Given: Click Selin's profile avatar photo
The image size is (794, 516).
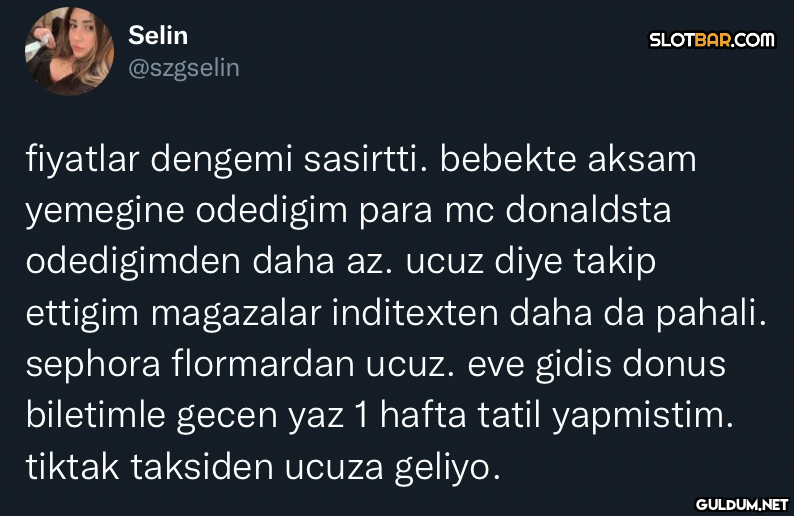Looking at the screenshot, I should [69, 51].
